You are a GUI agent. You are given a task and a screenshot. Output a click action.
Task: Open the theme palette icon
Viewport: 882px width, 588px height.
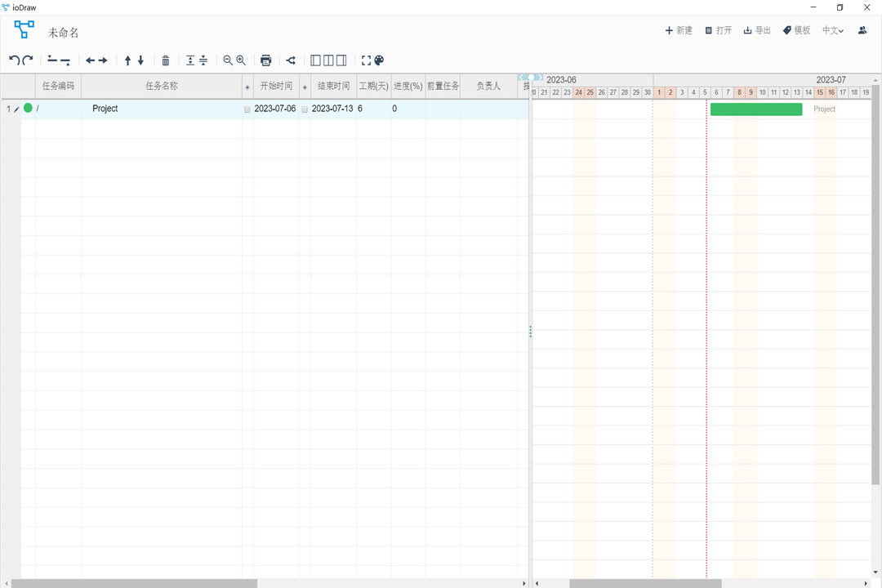378,60
